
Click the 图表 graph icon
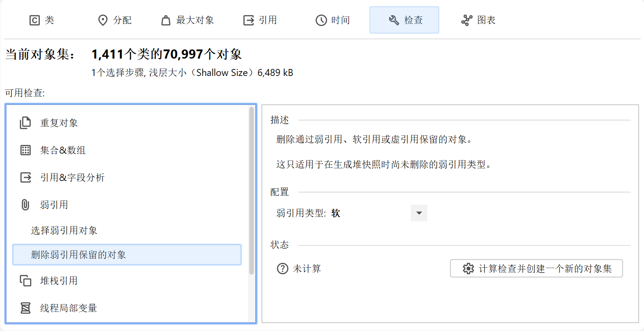coord(466,20)
